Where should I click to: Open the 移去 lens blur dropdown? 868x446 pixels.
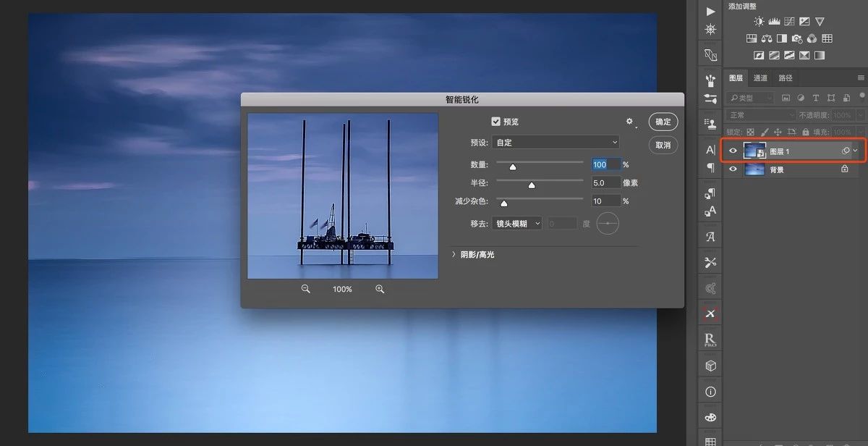[516, 224]
